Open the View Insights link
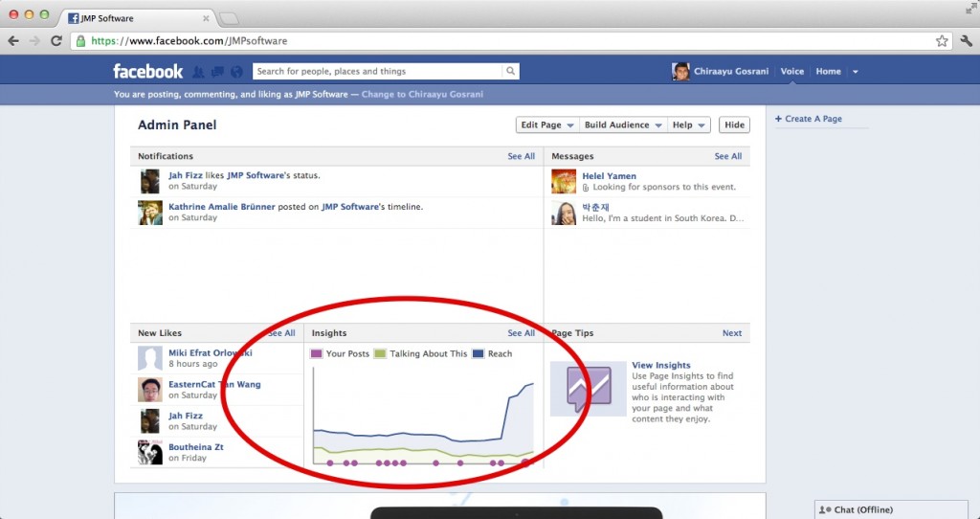 point(661,365)
